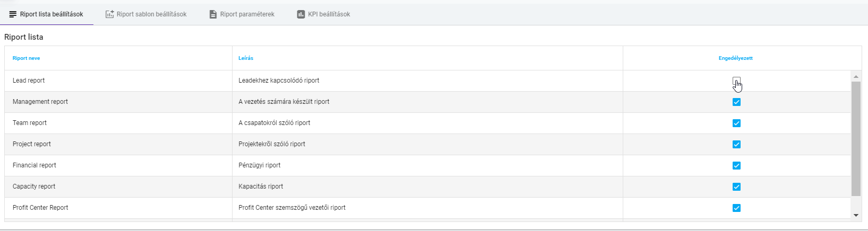868x231 pixels.
Task: Switch to Riport sablon beállítások tab
Action: coord(146,14)
